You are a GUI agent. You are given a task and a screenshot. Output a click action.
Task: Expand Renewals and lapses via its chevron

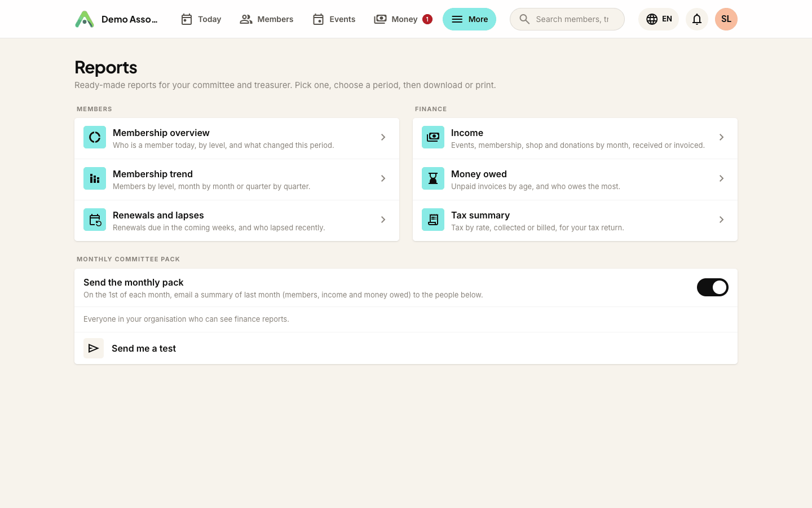point(383,220)
